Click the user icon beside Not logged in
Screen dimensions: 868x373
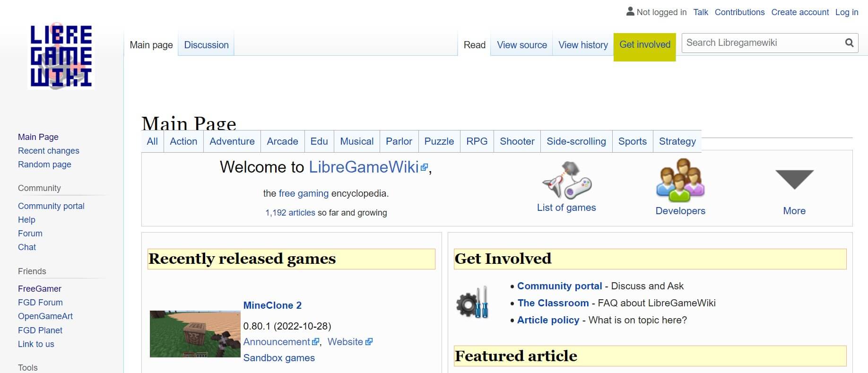[x=630, y=11]
